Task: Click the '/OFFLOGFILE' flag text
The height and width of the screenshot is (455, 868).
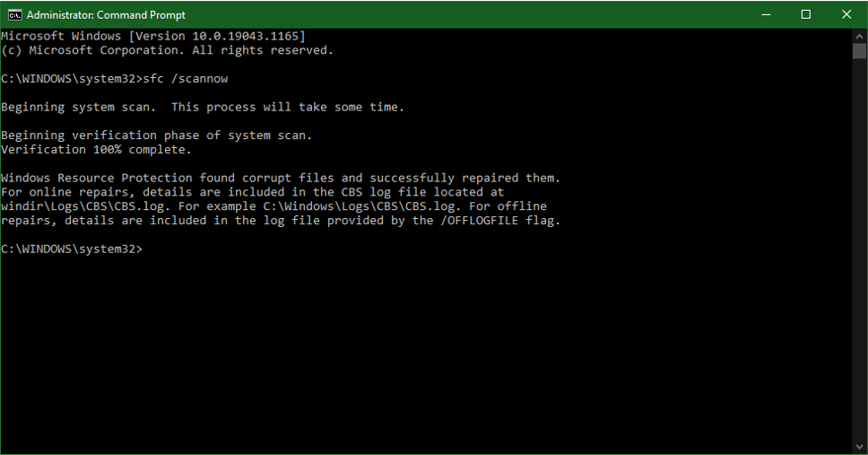Action: click(x=480, y=221)
